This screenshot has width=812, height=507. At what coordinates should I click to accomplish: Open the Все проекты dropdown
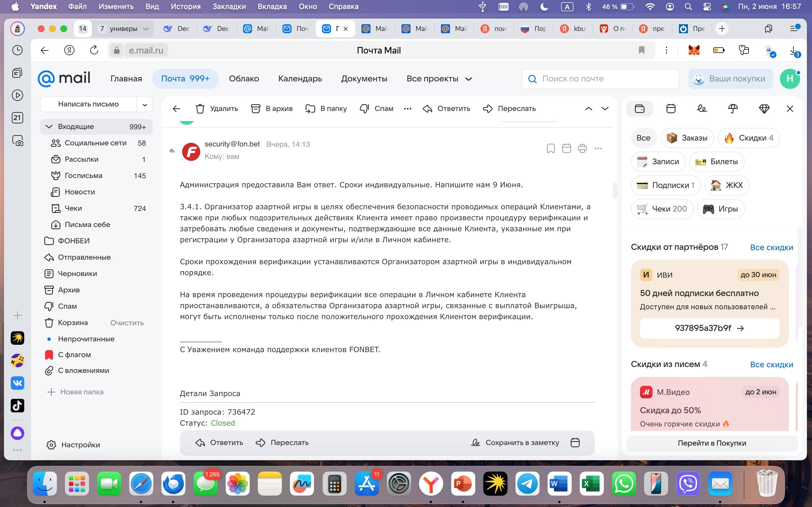pyautogui.click(x=439, y=79)
